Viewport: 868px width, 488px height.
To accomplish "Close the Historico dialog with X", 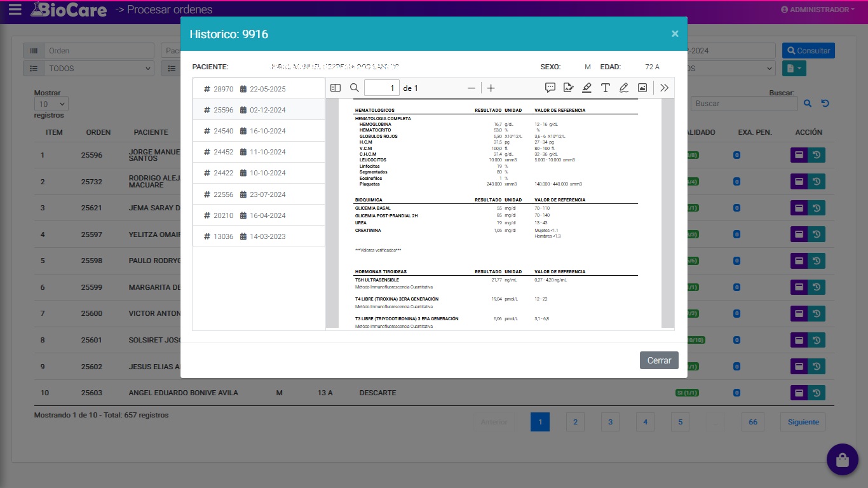I will (x=675, y=34).
